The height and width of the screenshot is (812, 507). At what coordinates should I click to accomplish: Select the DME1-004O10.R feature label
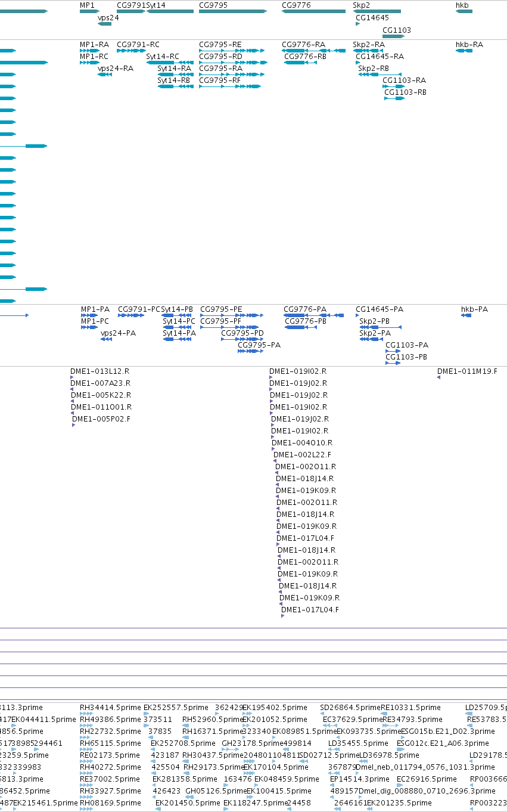(302, 442)
